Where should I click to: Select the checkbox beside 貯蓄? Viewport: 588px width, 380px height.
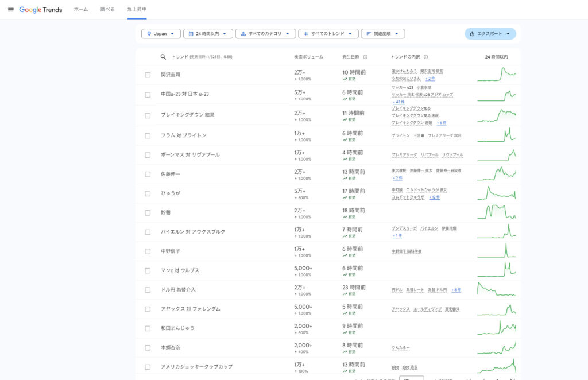point(148,212)
